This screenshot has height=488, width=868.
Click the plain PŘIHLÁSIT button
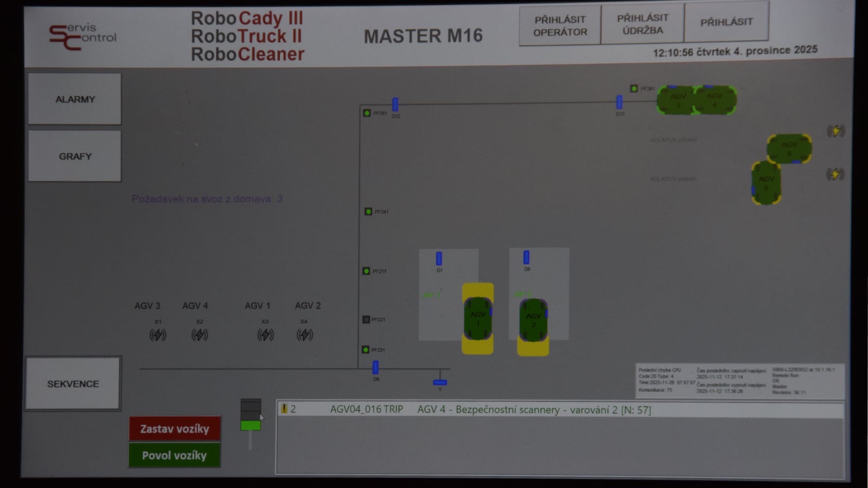(726, 22)
